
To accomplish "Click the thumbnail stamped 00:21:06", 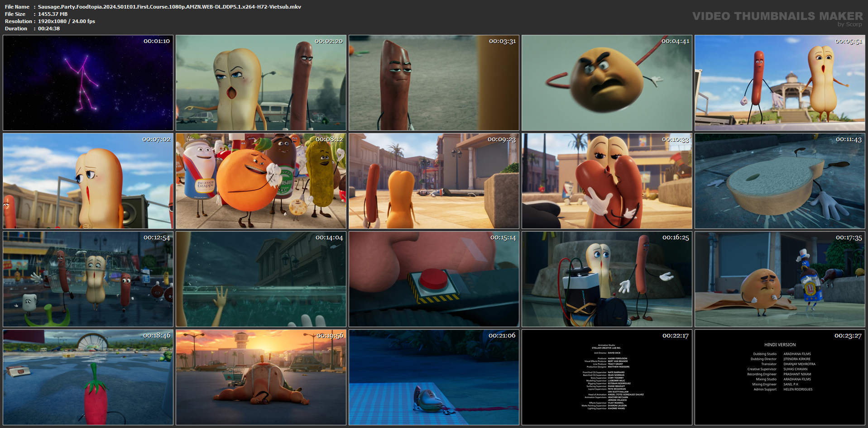I will (434, 377).
